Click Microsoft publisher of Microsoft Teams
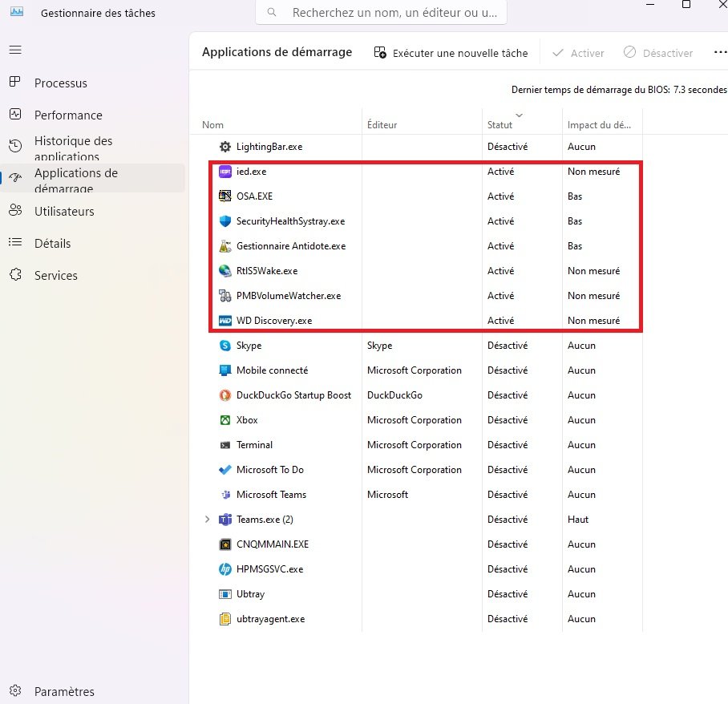This screenshot has width=728, height=704. tap(387, 495)
